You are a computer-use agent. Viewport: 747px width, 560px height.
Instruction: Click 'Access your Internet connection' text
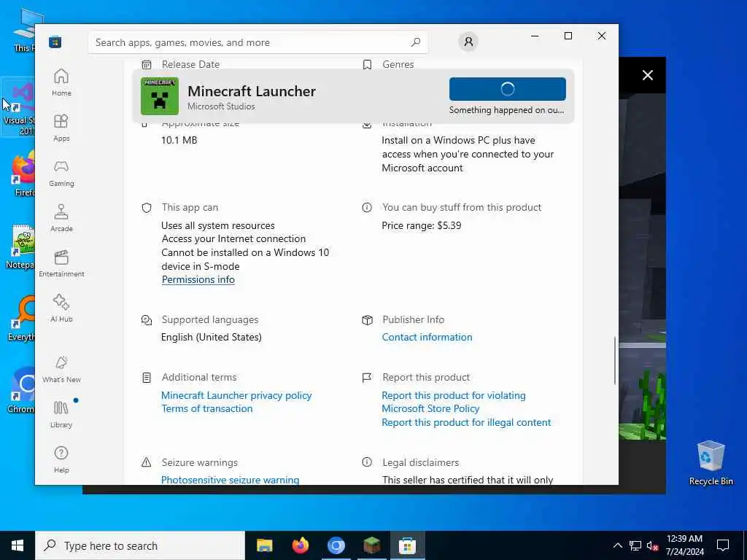pyautogui.click(x=233, y=239)
